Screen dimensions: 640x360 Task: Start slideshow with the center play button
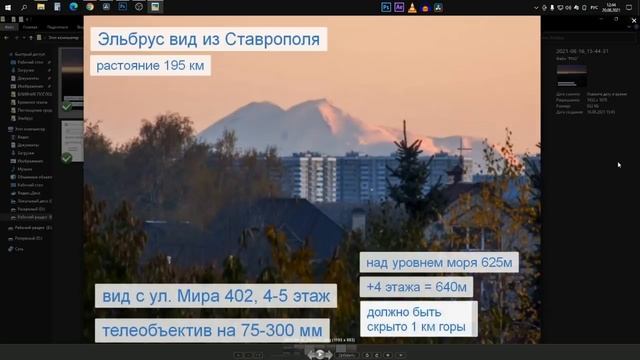320,355
